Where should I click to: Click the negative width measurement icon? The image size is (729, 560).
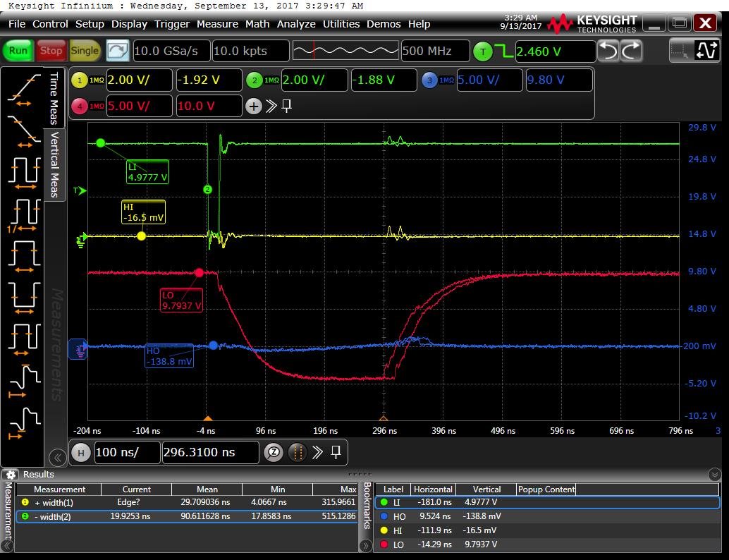coord(24,298)
